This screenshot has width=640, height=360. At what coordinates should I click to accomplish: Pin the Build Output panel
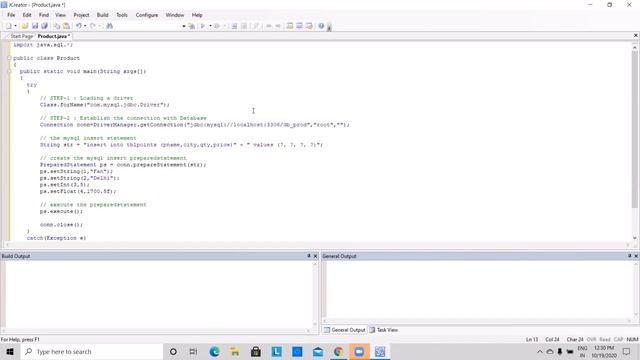click(x=309, y=256)
